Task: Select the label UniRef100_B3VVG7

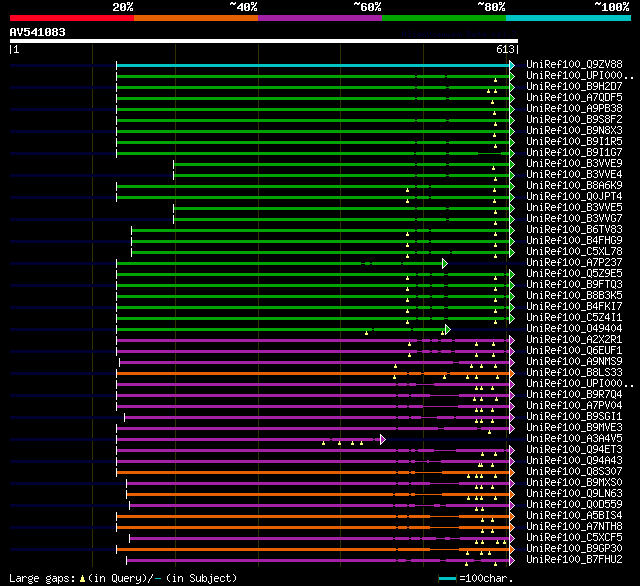Action: pos(574,219)
